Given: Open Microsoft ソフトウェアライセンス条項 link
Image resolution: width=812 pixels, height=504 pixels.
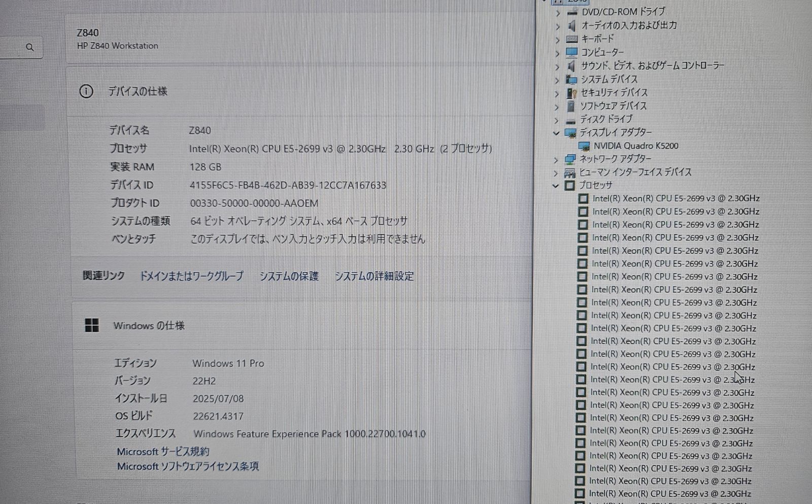Looking at the screenshot, I should coord(188,466).
